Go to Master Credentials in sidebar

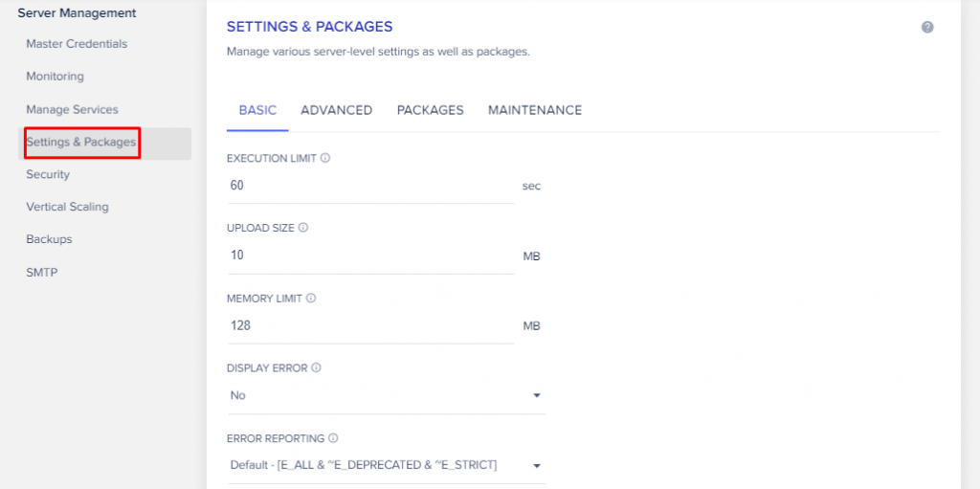[77, 44]
